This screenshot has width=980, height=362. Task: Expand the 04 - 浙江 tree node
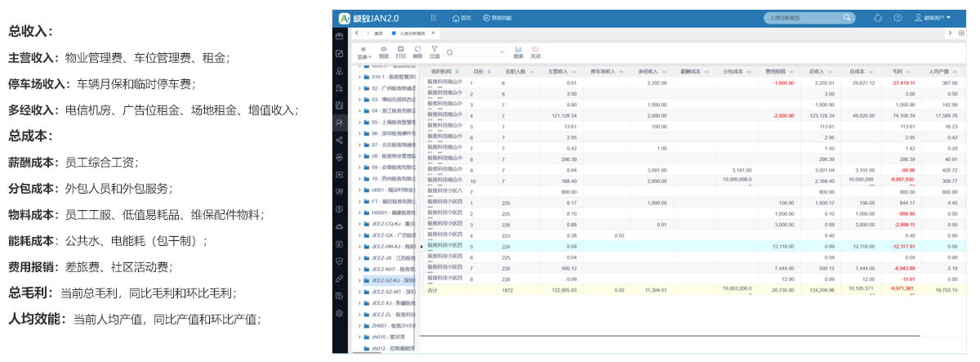click(359, 110)
